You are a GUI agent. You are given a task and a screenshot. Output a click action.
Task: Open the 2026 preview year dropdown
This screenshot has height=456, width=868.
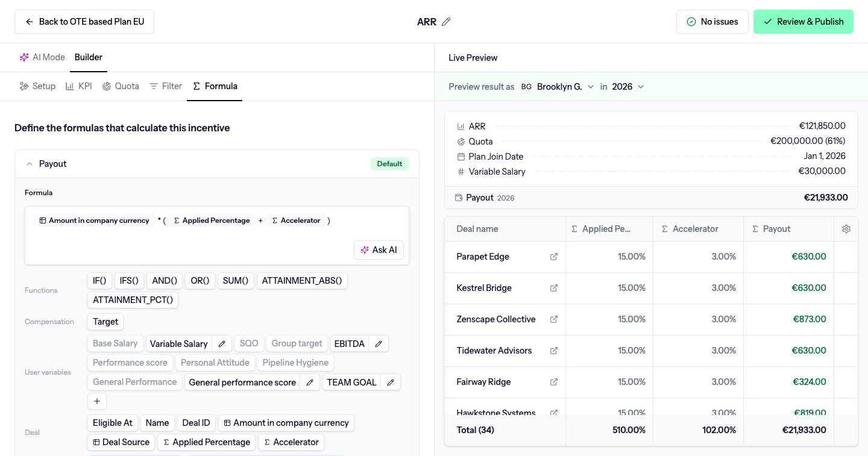[628, 87]
